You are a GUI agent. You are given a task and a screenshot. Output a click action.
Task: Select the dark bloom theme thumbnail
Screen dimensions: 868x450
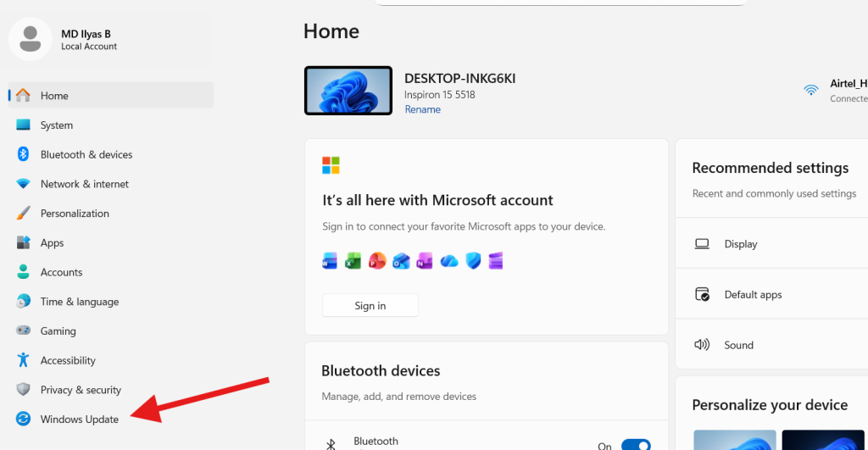click(x=822, y=440)
